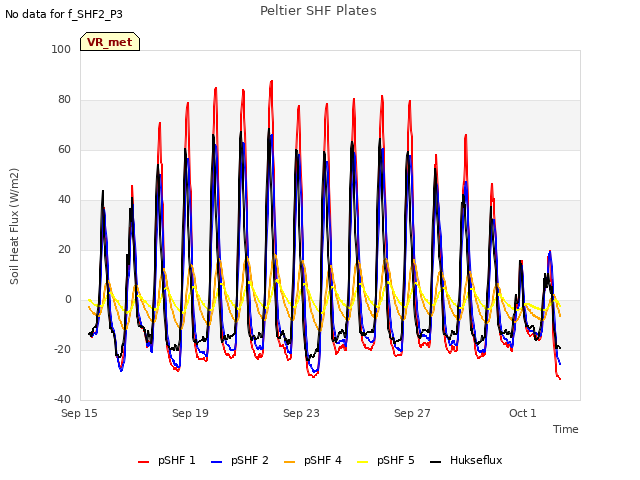Viewport: 640px width, 480px height.
Task: Click the black Hukseflux legend marker
Action: click(436, 462)
